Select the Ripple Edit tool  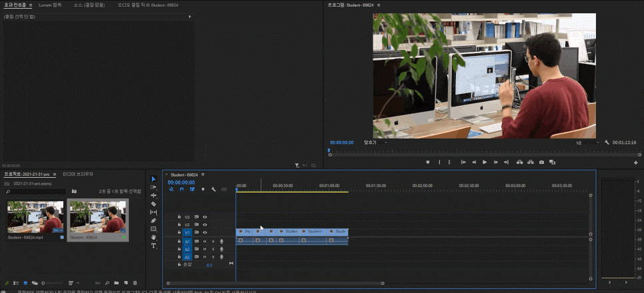[153, 195]
